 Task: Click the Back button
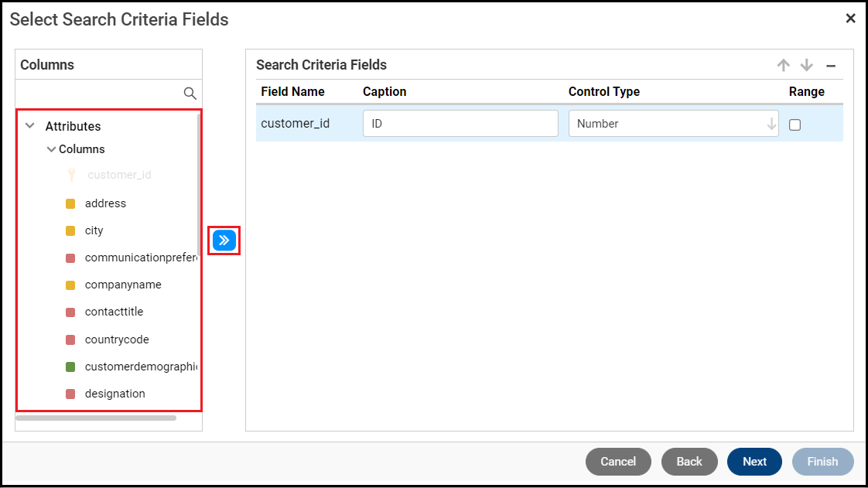click(689, 462)
